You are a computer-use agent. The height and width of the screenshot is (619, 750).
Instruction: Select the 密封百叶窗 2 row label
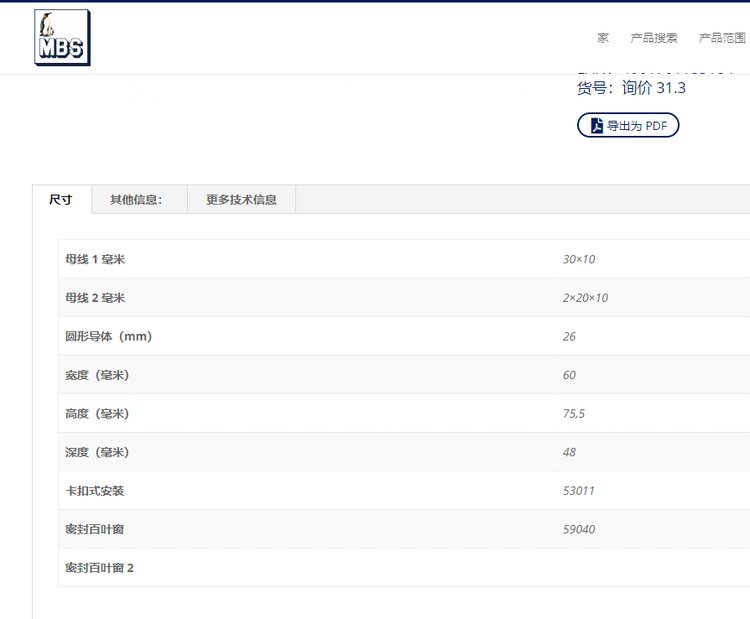pos(99,568)
